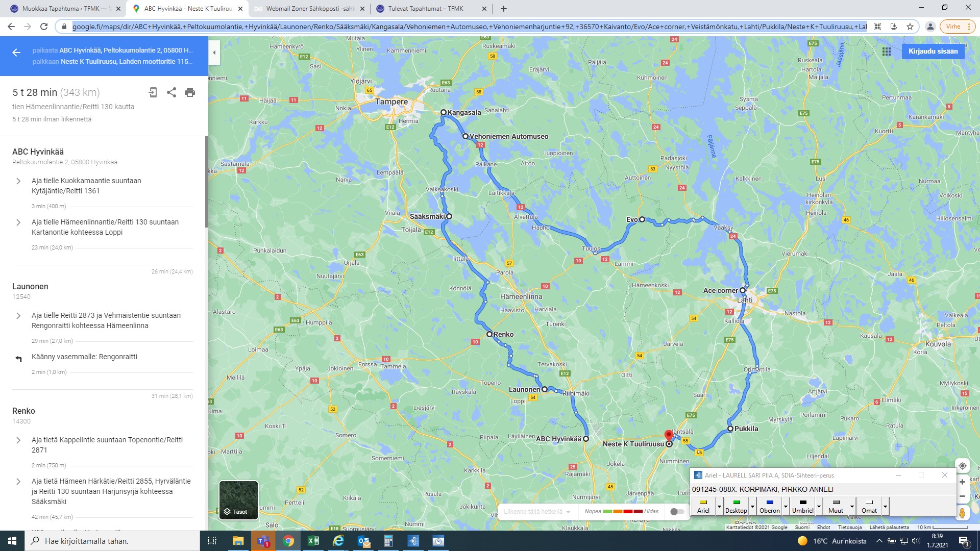The image size is (980, 551).
Task: Expand the Kappelintie step
Action: point(18,440)
